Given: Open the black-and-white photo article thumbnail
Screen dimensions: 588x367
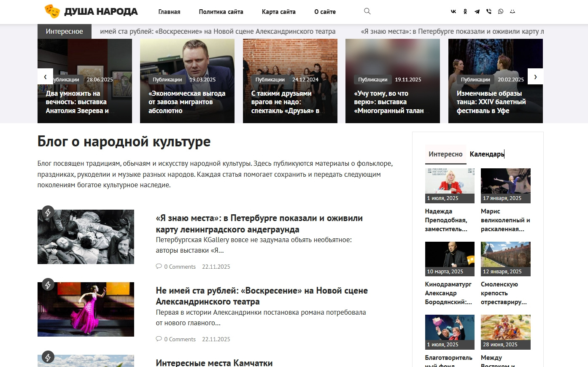Looking at the screenshot, I should (x=86, y=237).
